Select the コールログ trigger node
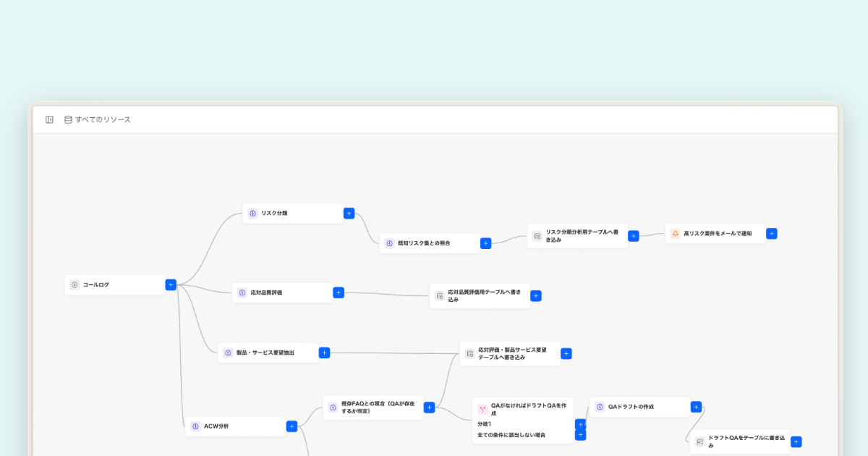Image resolution: width=868 pixels, height=456 pixels. click(115, 284)
